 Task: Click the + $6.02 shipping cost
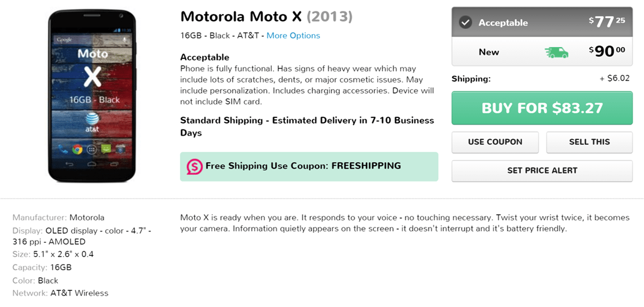tap(614, 79)
